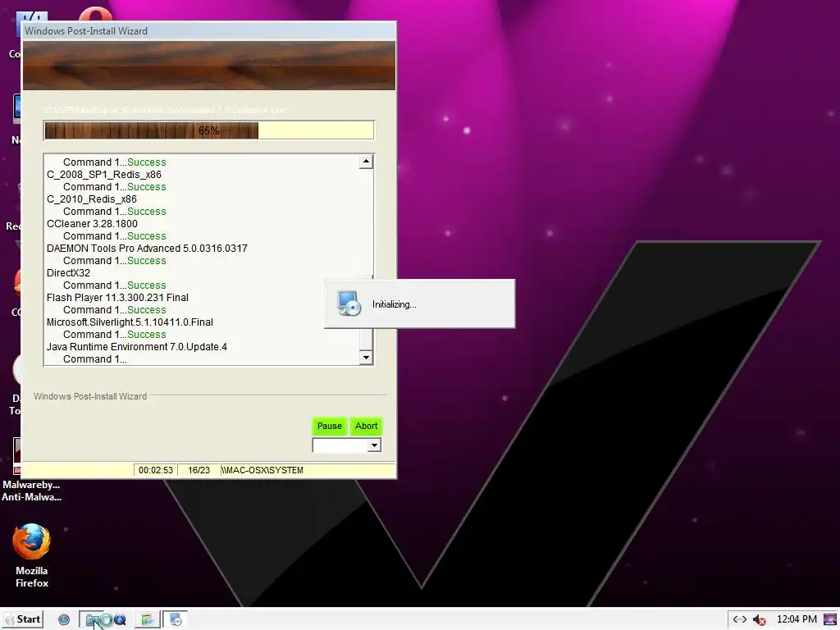Open the Mozilla Firefox desktop icon
Image resolution: width=840 pixels, height=630 pixels.
pos(32,556)
